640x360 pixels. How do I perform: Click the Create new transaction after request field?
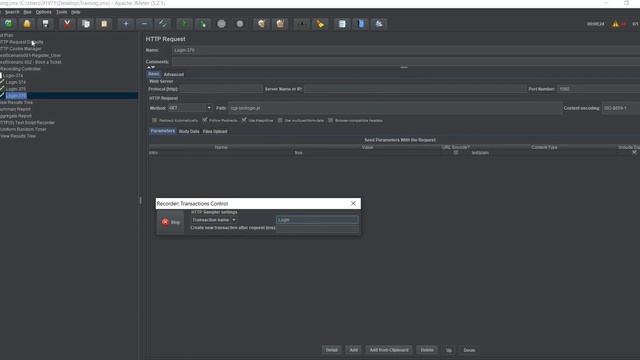[x=317, y=228]
